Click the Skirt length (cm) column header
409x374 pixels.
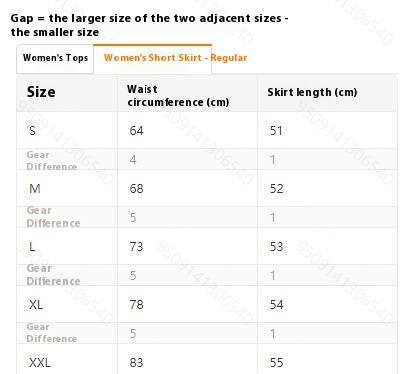click(312, 92)
